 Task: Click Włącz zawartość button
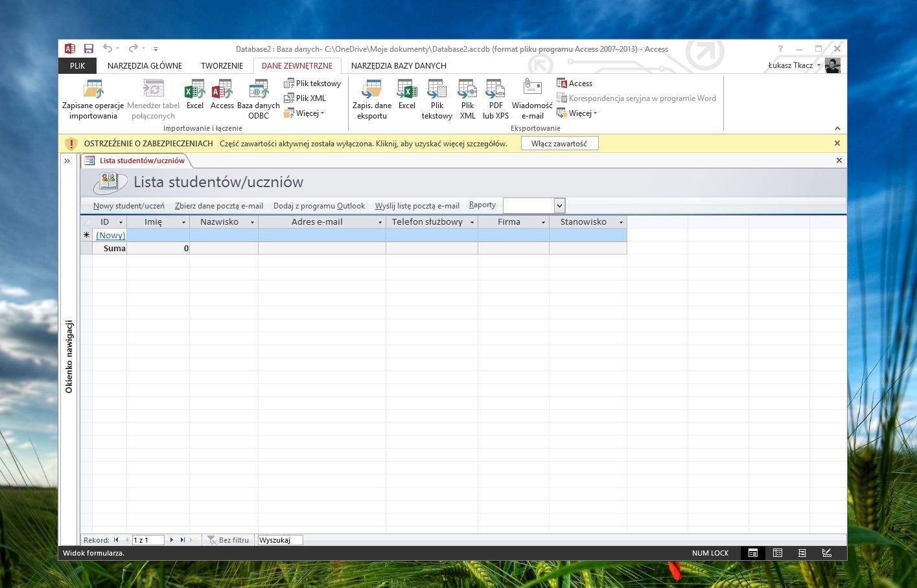(559, 144)
